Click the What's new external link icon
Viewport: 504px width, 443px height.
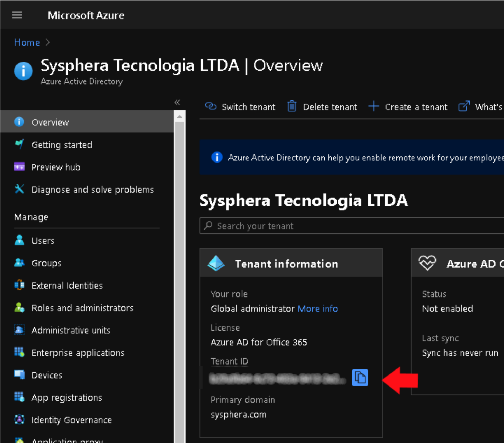(x=464, y=106)
